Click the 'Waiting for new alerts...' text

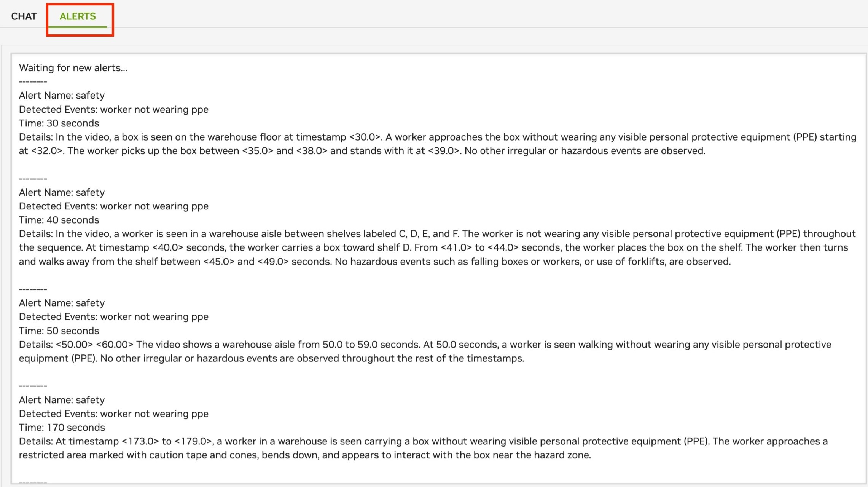click(73, 68)
